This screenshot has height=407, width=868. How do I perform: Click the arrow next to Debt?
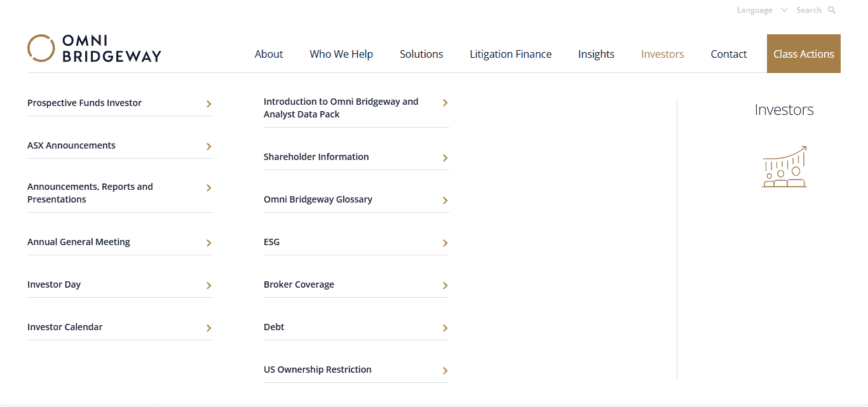coord(445,328)
